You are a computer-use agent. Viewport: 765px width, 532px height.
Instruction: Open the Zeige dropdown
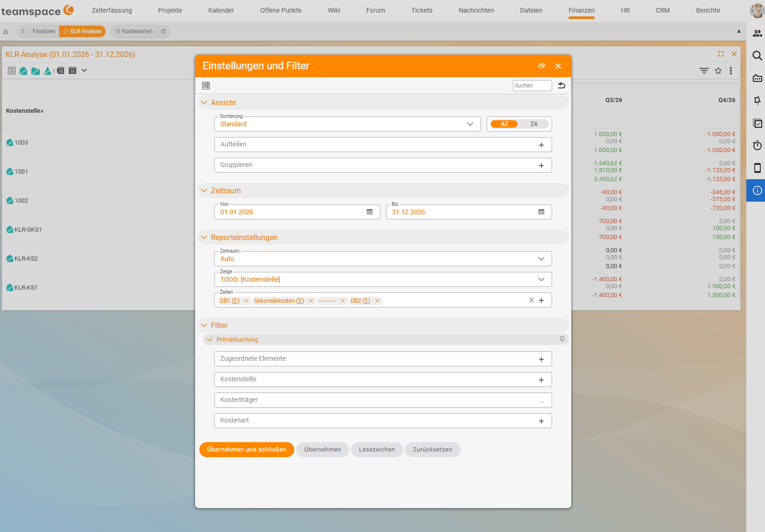383,279
